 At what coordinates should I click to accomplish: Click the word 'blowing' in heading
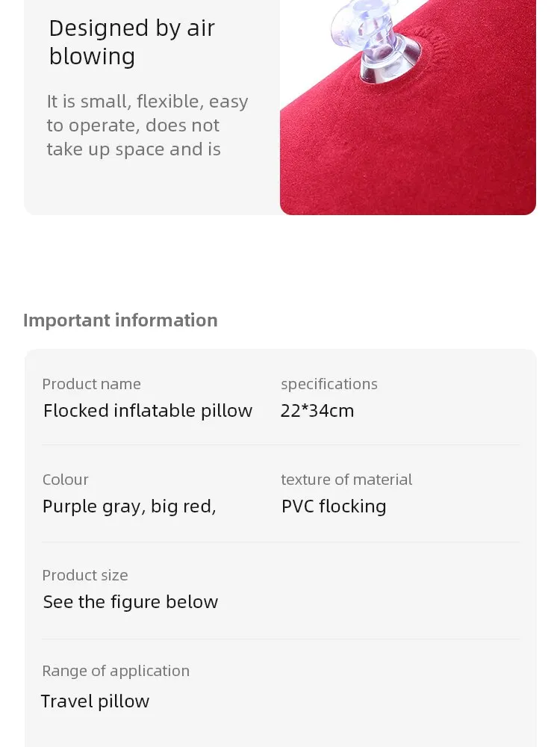[x=92, y=57]
